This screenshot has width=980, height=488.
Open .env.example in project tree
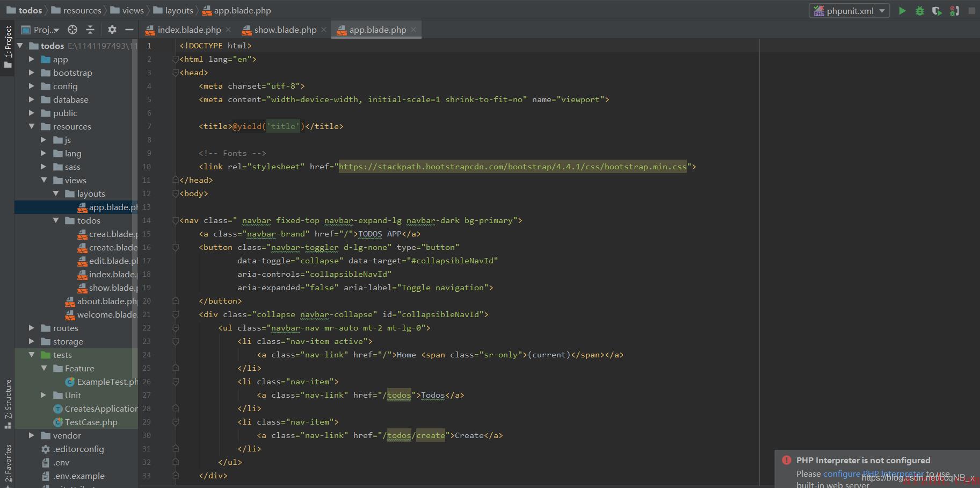(x=73, y=476)
